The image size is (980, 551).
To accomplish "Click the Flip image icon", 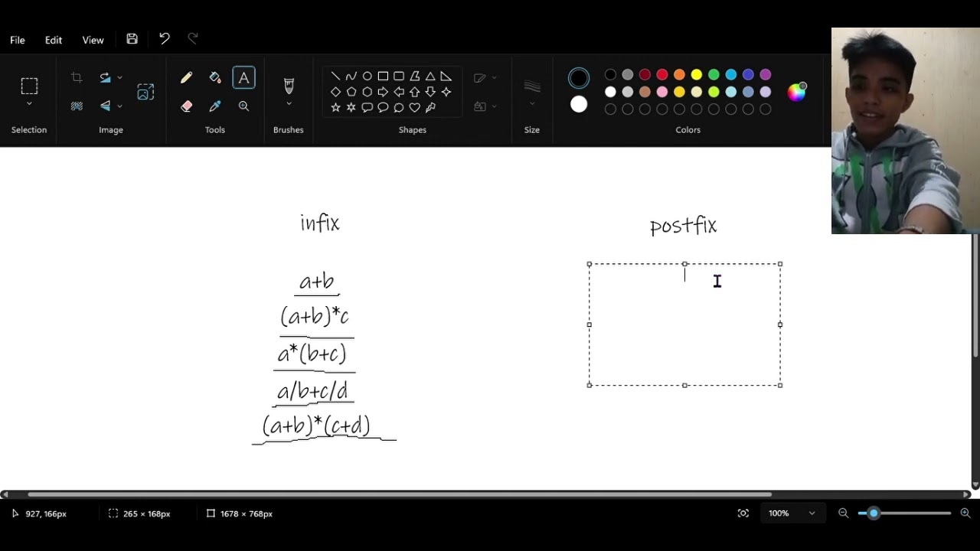I will pyautogui.click(x=105, y=106).
